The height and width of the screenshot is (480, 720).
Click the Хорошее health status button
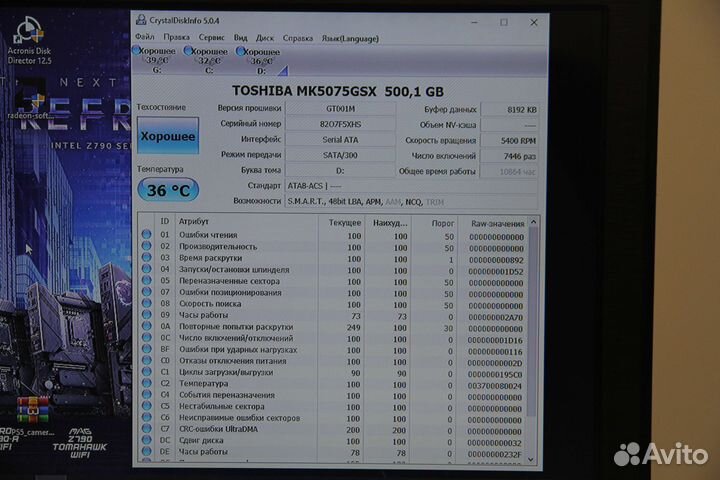(168, 136)
